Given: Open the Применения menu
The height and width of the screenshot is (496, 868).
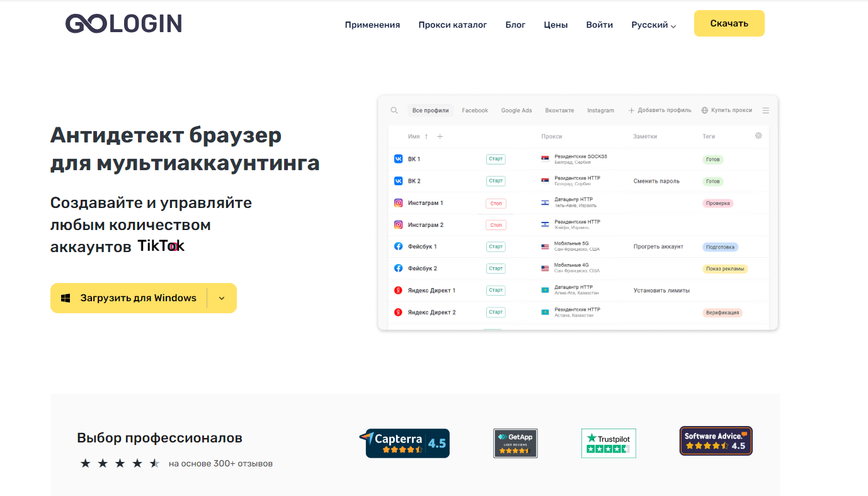Looking at the screenshot, I should pyautogui.click(x=372, y=25).
